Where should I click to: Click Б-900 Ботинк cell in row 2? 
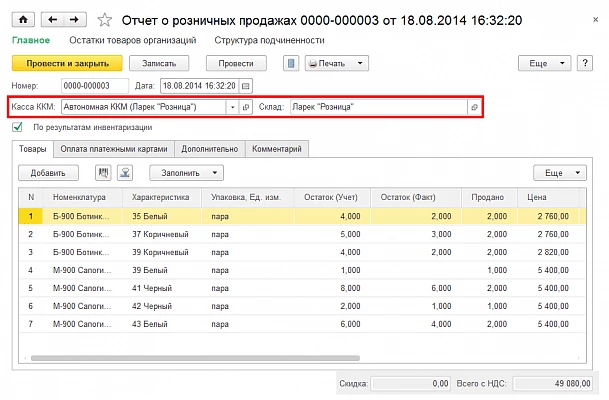[x=83, y=234]
